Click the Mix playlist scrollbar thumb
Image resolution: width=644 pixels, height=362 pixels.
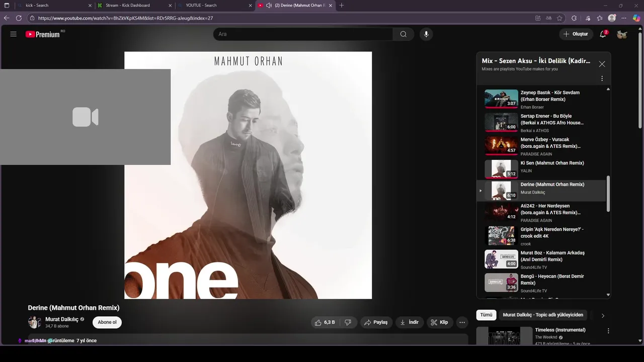608,194
